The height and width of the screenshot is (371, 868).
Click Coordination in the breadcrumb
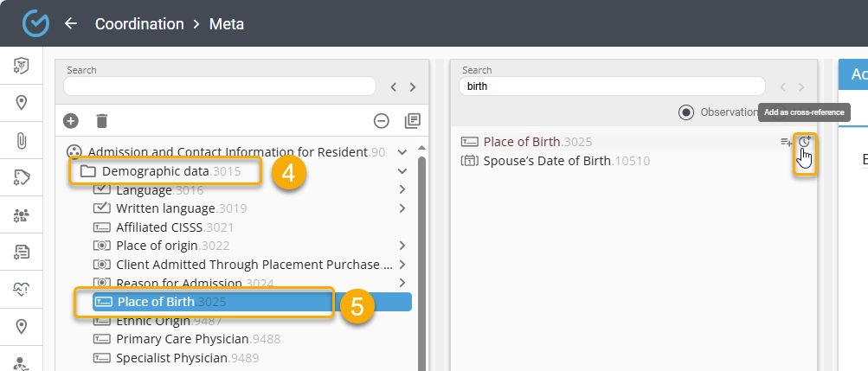[139, 24]
